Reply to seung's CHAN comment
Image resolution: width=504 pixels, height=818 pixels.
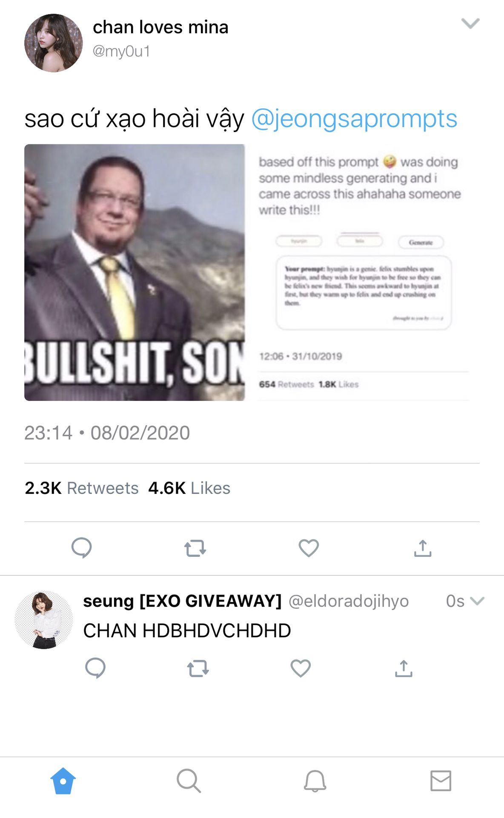[x=95, y=668]
